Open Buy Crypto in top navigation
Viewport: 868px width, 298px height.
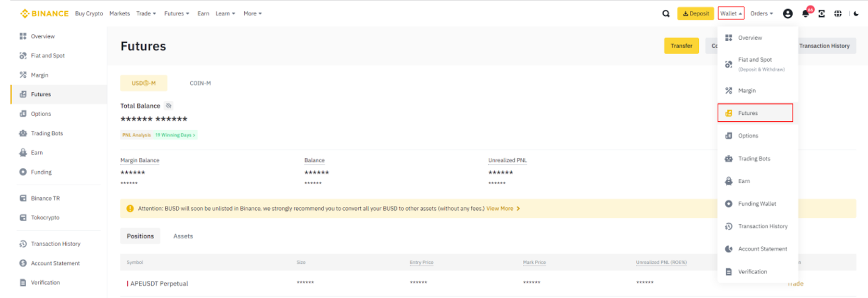[89, 14]
